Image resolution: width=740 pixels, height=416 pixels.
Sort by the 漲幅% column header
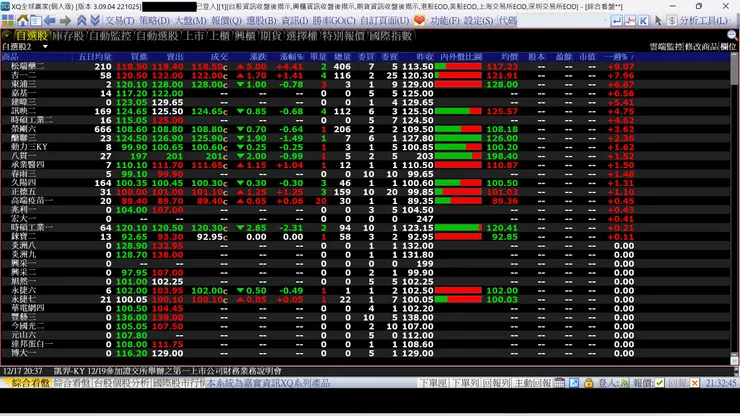pyautogui.click(x=291, y=57)
